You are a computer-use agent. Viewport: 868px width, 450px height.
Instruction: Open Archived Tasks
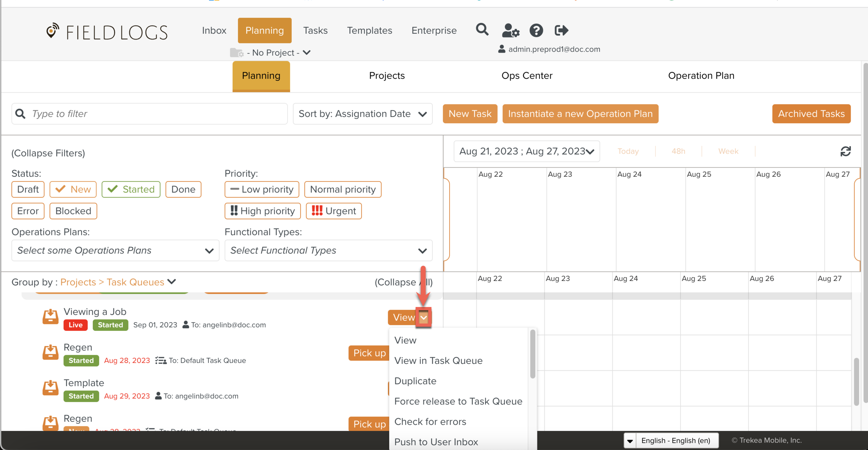[x=811, y=114]
